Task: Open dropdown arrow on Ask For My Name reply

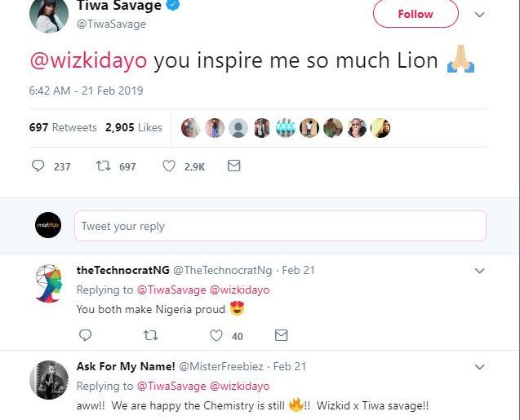Action: [x=480, y=366]
